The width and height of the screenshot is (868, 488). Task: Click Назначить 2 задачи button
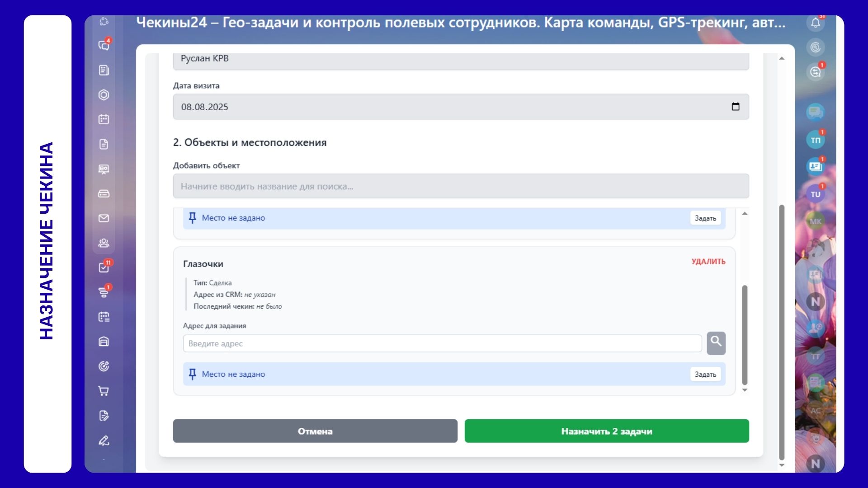click(607, 431)
